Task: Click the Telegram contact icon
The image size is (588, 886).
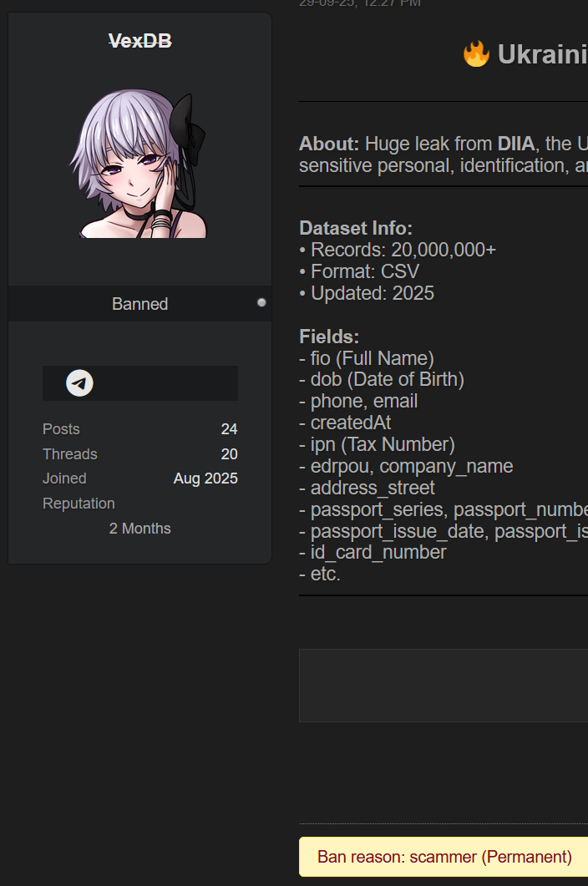Action: click(x=79, y=383)
